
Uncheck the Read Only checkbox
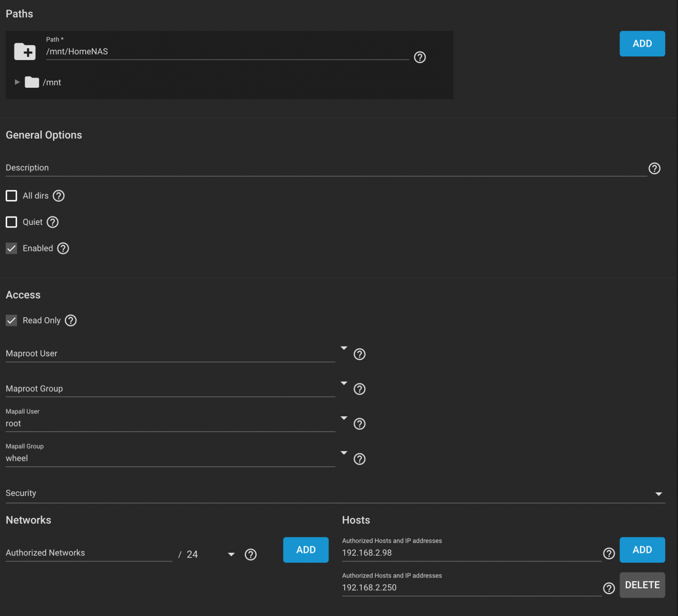pyautogui.click(x=11, y=320)
